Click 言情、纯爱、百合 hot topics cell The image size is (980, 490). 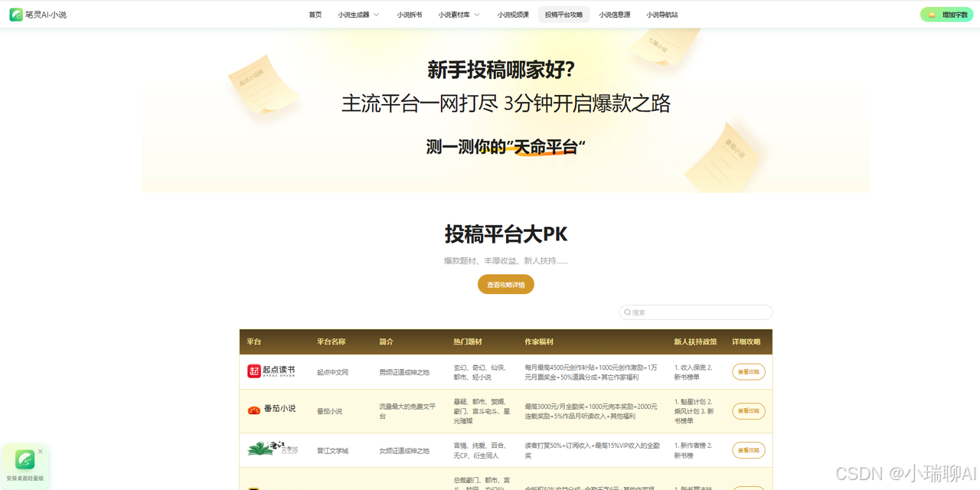479,450
